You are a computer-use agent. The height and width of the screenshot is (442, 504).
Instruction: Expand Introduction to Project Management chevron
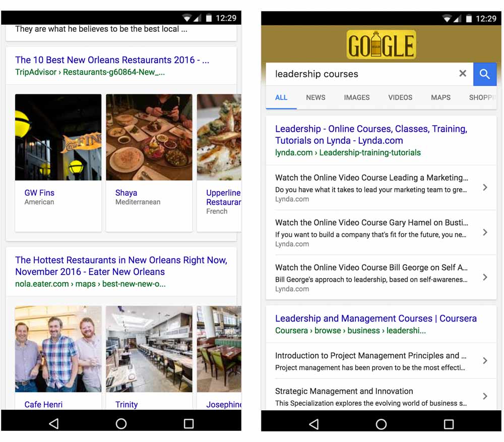[485, 361]
